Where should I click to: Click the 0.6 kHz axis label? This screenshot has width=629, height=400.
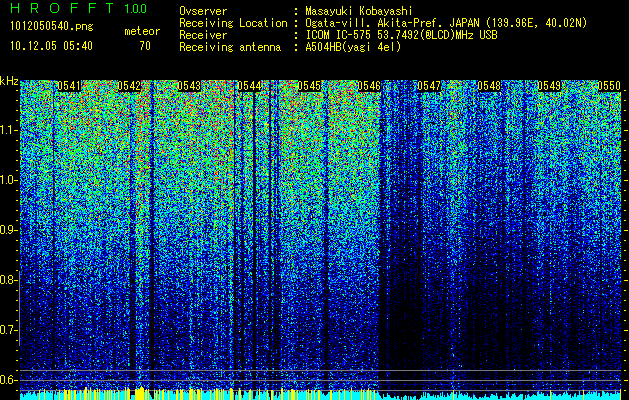pos(8,380)
